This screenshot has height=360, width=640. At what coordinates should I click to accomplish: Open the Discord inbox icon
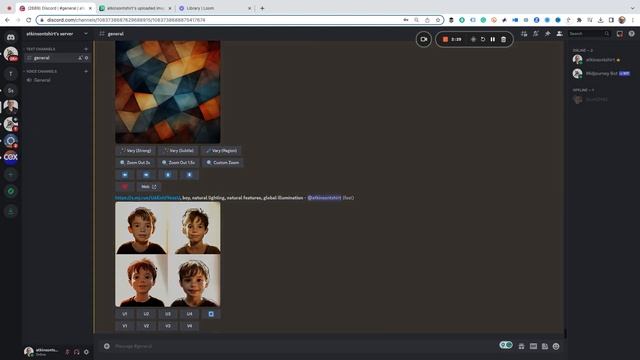pos(620,34)
